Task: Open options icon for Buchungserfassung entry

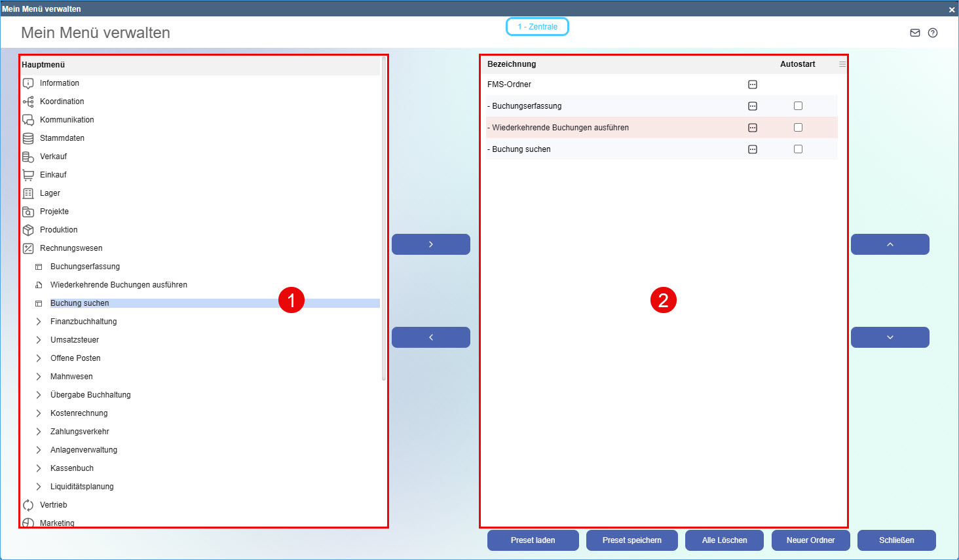Action: click(753, 106)
